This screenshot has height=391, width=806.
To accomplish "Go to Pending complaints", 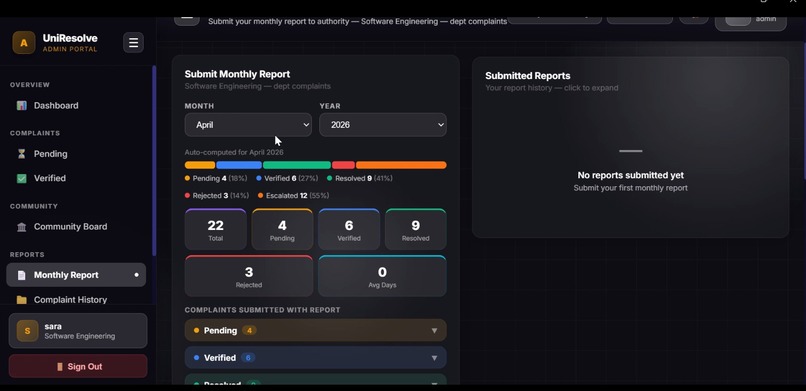I will click(x=76, y=154).
